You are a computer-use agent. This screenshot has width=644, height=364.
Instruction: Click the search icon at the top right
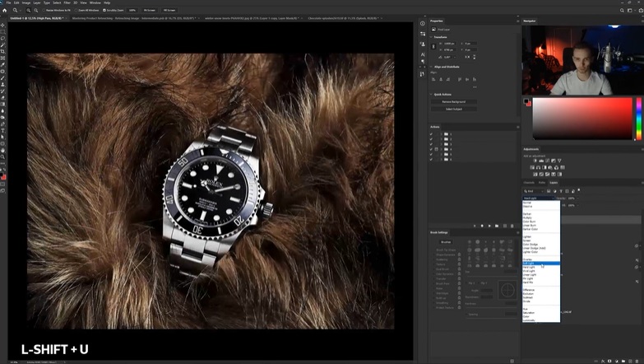(623, 10)
